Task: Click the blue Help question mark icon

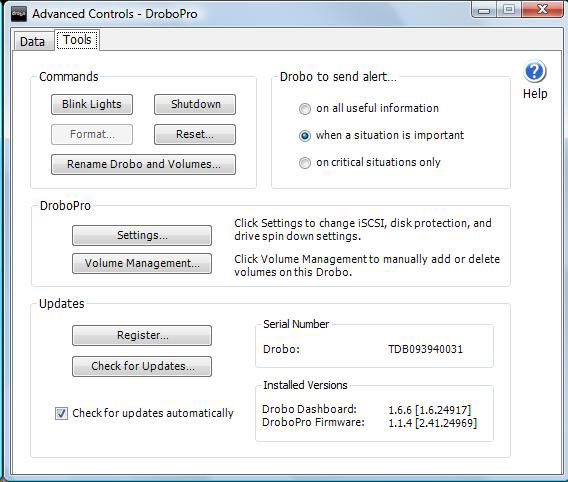Action: [535, 71]
